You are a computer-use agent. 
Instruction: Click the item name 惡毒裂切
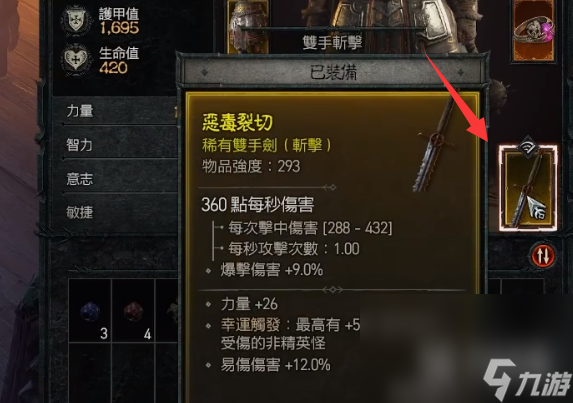click(x=238, y=123)
